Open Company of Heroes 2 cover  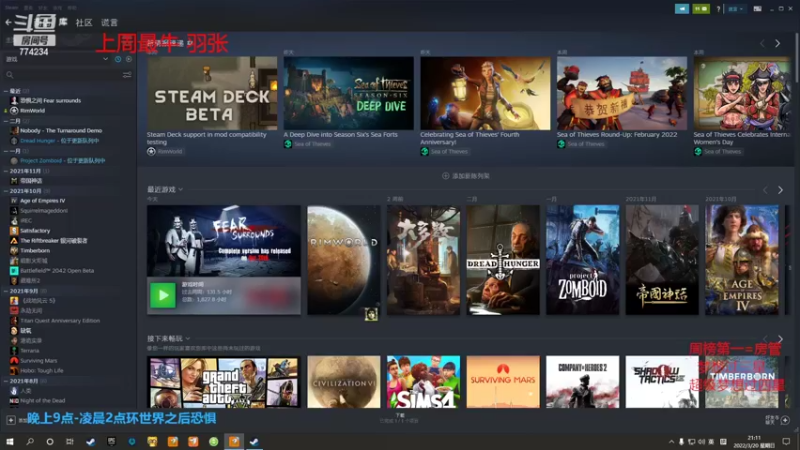pos(582,382)
